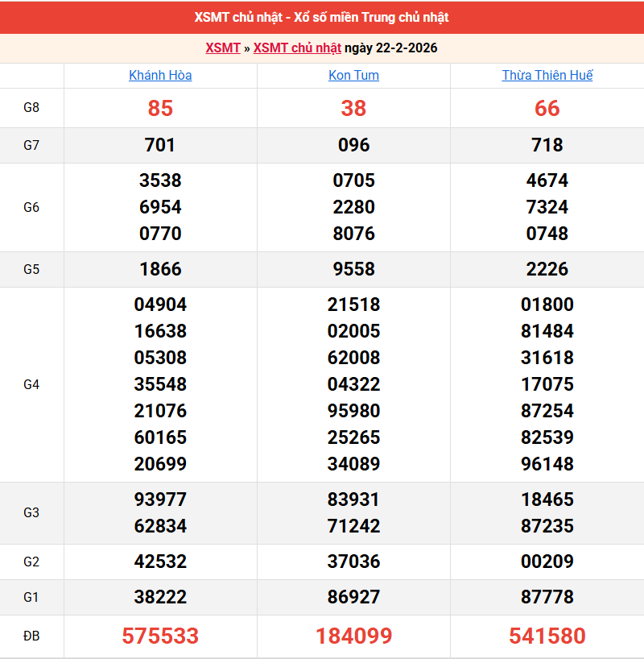Click the red header title Xổ số miền Trung

(321, 17)
